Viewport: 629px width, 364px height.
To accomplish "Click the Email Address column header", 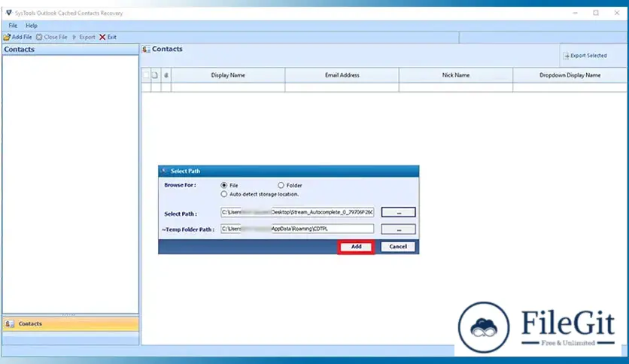I will (x=342, y=75).
